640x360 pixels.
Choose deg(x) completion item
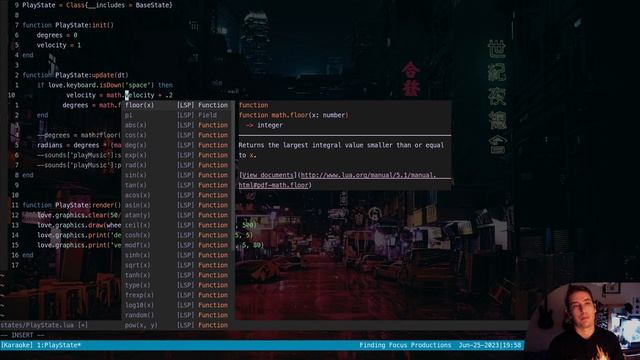click(x=178, y=145)
